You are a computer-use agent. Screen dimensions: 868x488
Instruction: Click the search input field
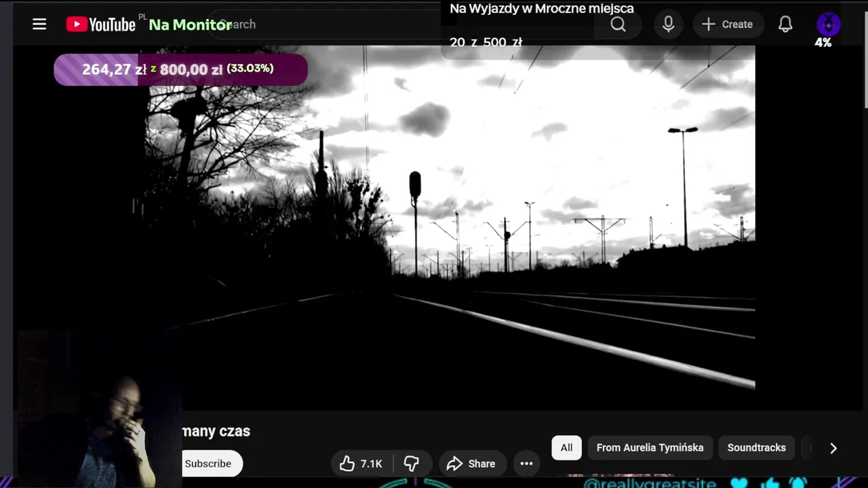point(400,24)
